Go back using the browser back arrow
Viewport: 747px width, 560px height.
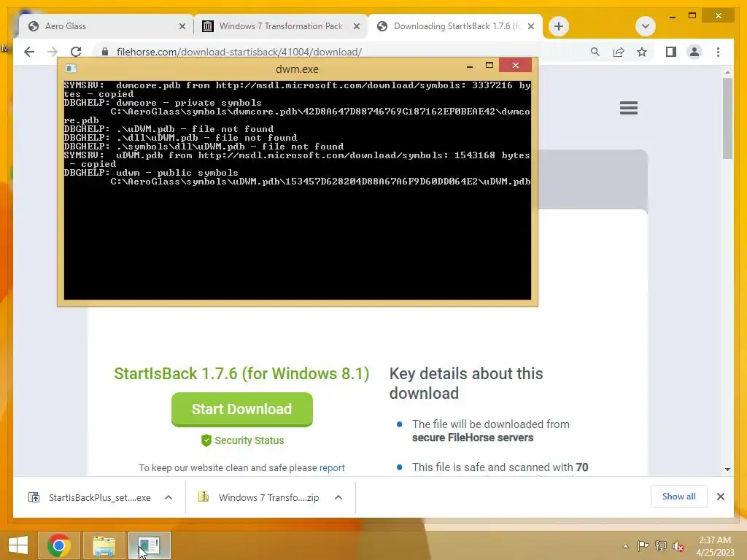click(x=29, y=52)
